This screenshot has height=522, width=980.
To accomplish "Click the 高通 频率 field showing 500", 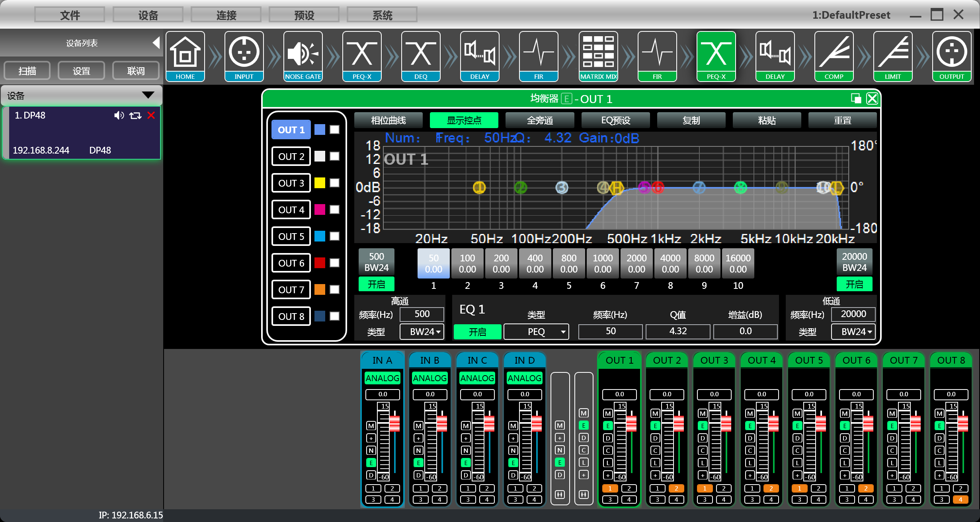I will (x=422, y=314).
